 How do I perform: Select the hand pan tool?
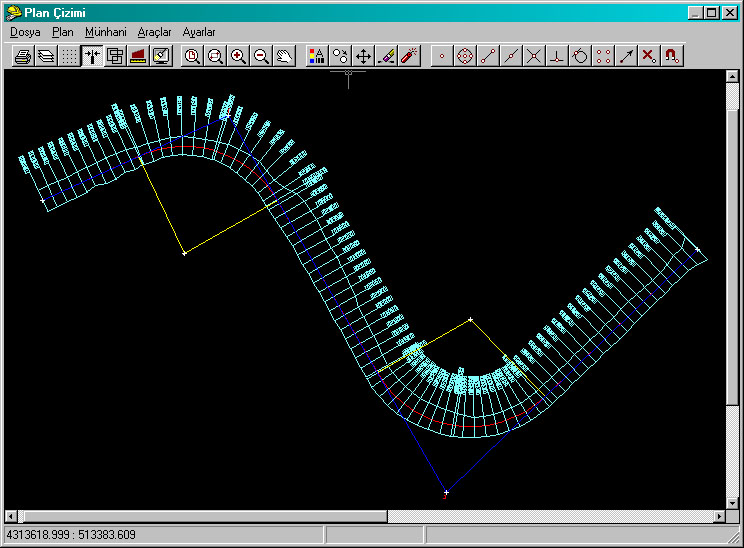tap(284, 56)
